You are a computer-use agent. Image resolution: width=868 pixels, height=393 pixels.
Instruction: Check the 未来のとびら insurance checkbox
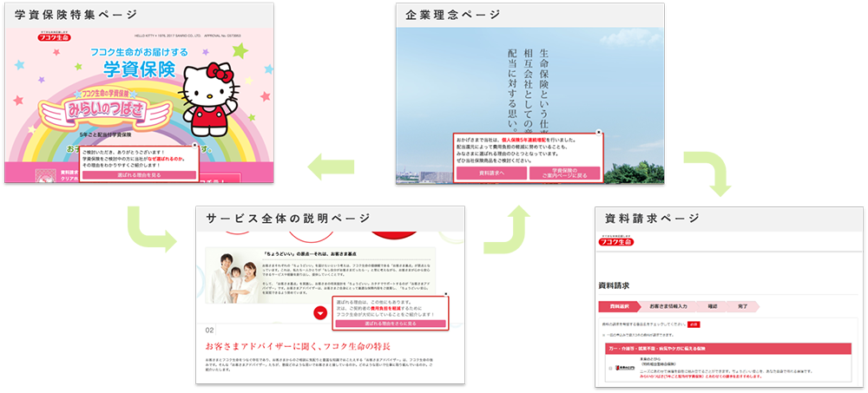[x=610, y=368]
